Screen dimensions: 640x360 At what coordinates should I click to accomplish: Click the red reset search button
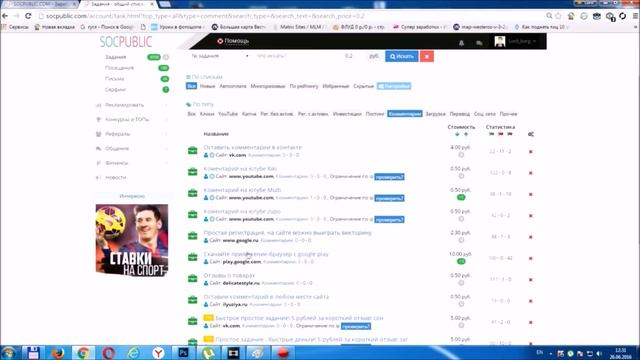[427, 56]
